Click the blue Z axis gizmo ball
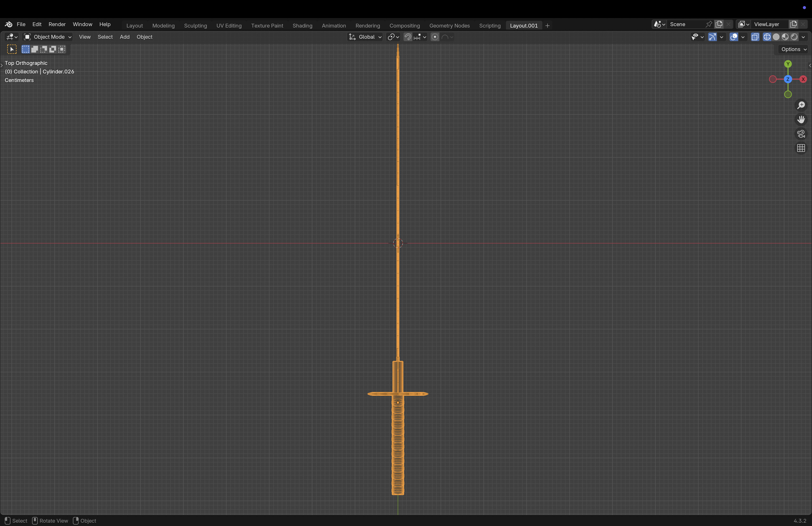Image resolution: width=812 pixels, height=526 pixels. 788,79
